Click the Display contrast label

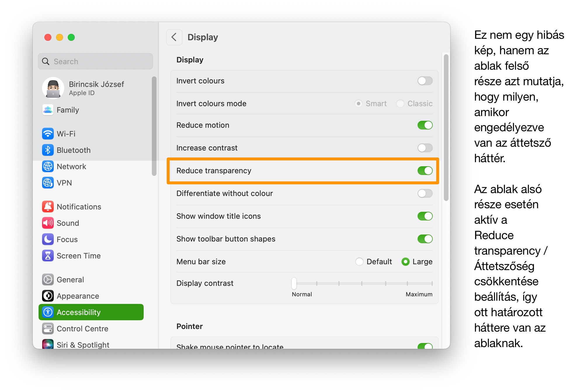point(205,283)
